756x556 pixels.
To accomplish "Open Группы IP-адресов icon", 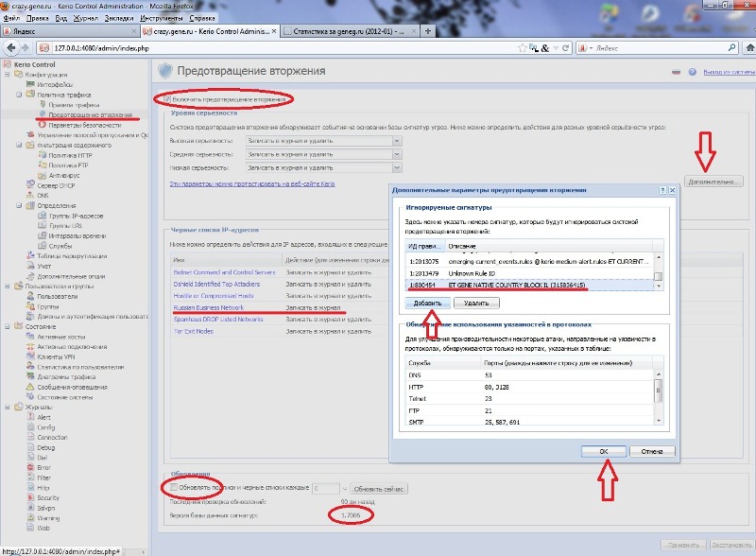I will coord(43,216).
